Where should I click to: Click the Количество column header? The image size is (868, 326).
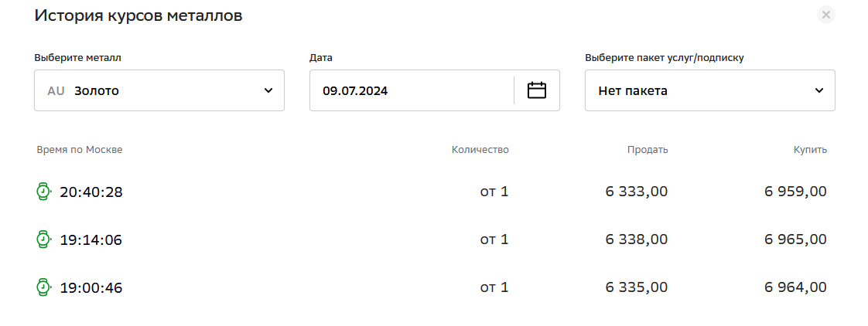click(x=480, y=150)
